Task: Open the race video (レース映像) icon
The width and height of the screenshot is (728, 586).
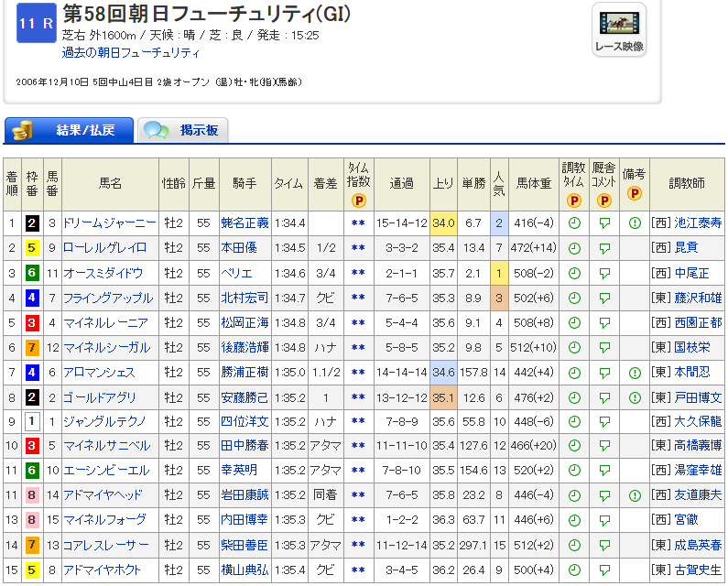Action: pyautogui.click(x=619, y=29)
